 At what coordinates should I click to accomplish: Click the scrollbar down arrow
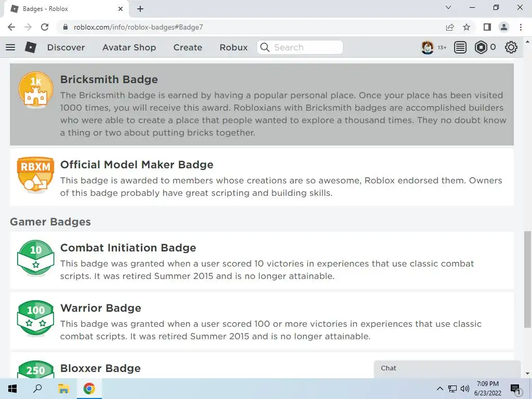(x=527, y=374)
